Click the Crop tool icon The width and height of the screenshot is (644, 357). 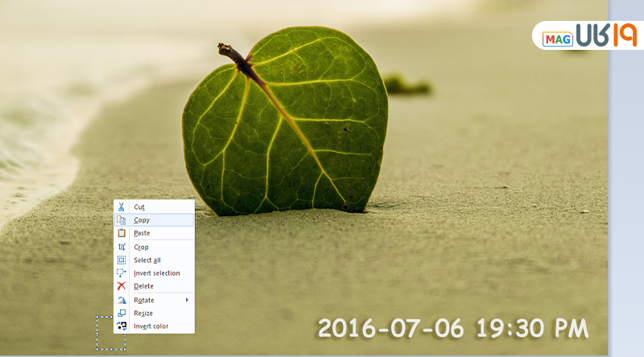coord(122,247)
